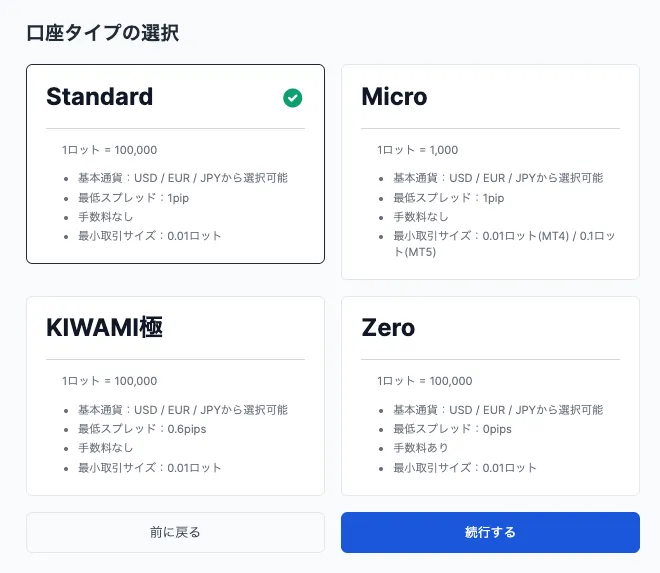The width and height of the screenshot is (660, 573).
Task: Select the Zero account type card
Action: point(490,395)
